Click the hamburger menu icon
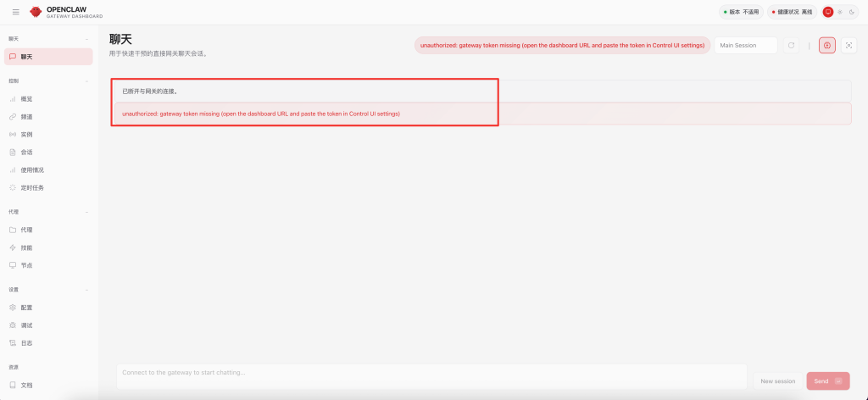The image size is (868, 400). [15, 12]
